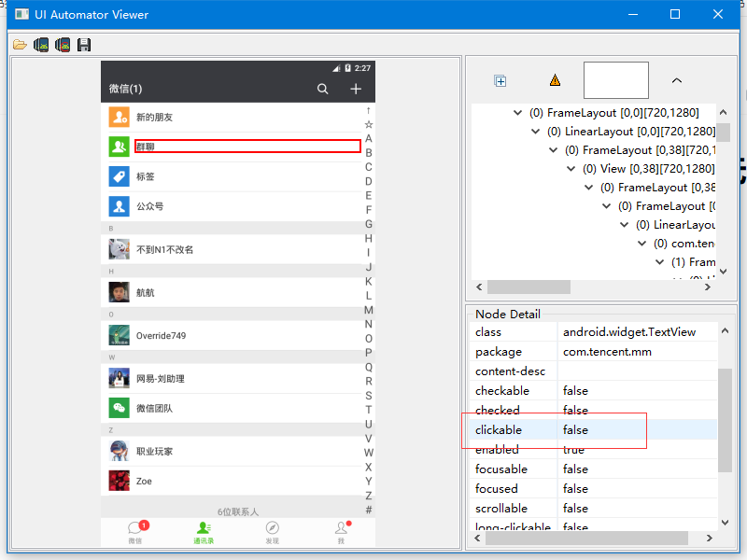Image resolution: width=747 pixels, height=560 pixels.
Task: Select the Override749 contact name
Action: (161, 336)
